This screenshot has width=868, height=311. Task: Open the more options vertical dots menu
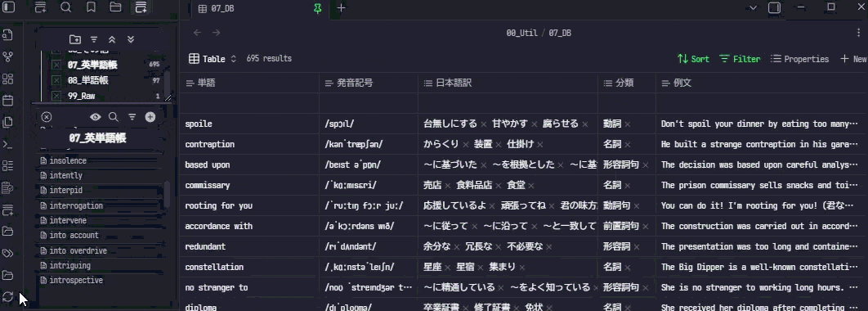858,33
